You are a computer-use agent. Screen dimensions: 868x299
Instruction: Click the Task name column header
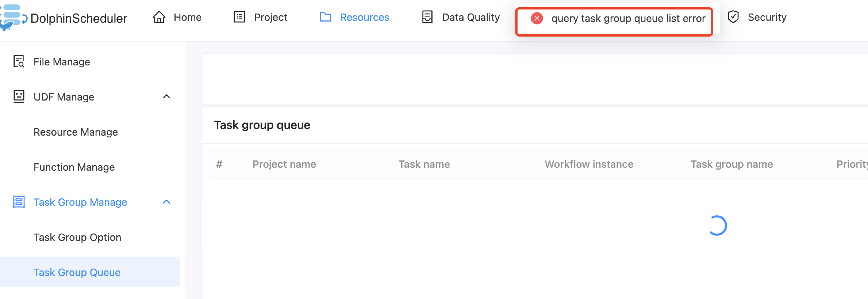[424, 164]
